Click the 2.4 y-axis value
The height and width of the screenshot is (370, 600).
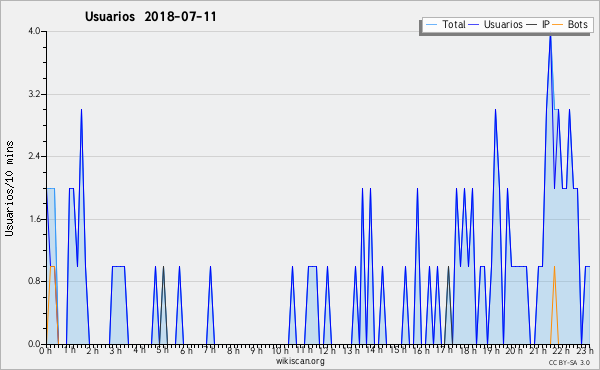[x=34, y=156]
